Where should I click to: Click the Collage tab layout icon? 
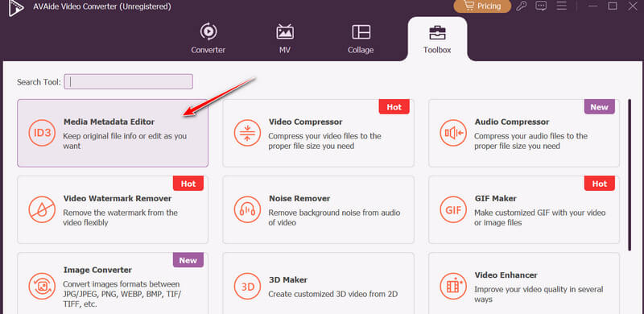coord(361,31)
